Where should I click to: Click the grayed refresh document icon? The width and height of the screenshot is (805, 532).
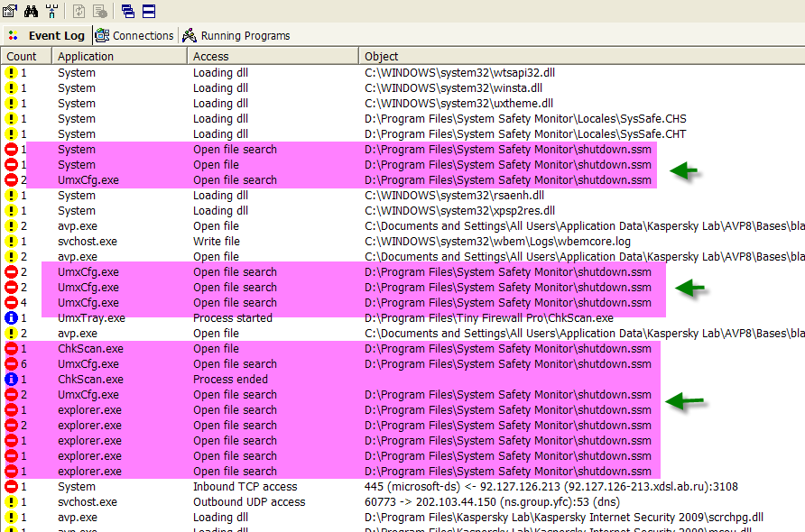pyautogui.click(x=79, y=11)
